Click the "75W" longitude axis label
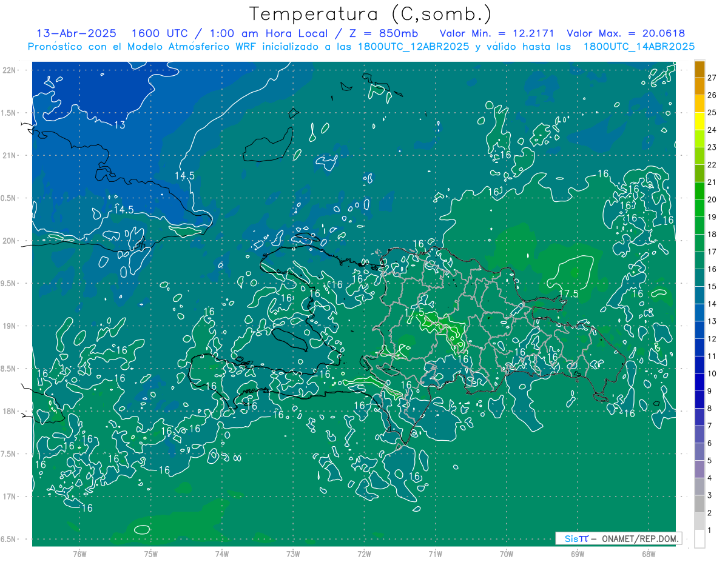Screen dimensions: 728x562 (151, 554)
